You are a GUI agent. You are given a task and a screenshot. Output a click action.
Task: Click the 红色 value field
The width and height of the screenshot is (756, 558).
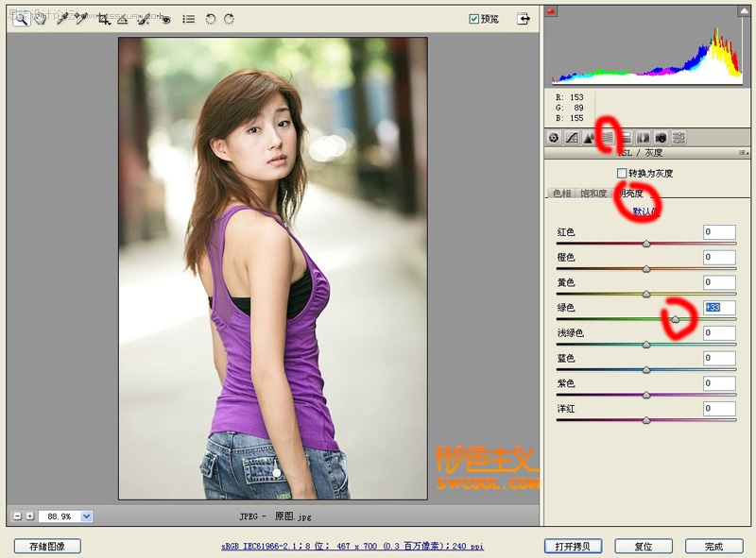719,231
